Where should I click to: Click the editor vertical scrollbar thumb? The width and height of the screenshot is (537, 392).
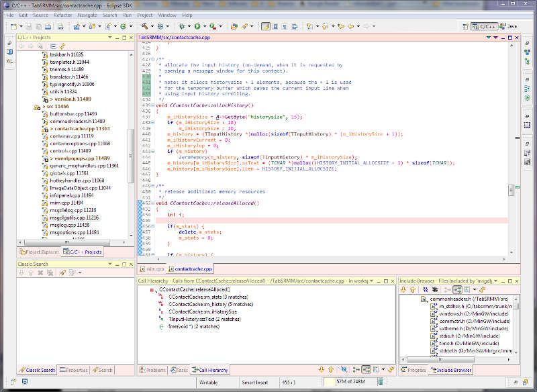click(511, 190)
